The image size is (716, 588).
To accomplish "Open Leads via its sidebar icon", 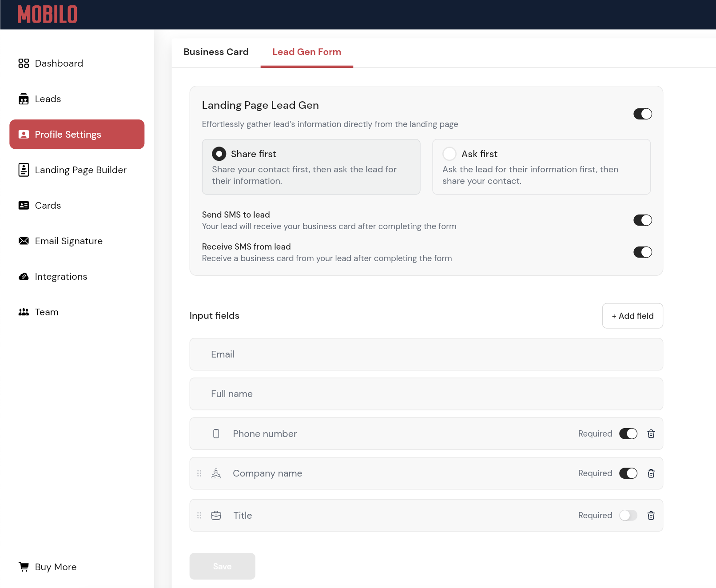I will click(x=24, y=99).
